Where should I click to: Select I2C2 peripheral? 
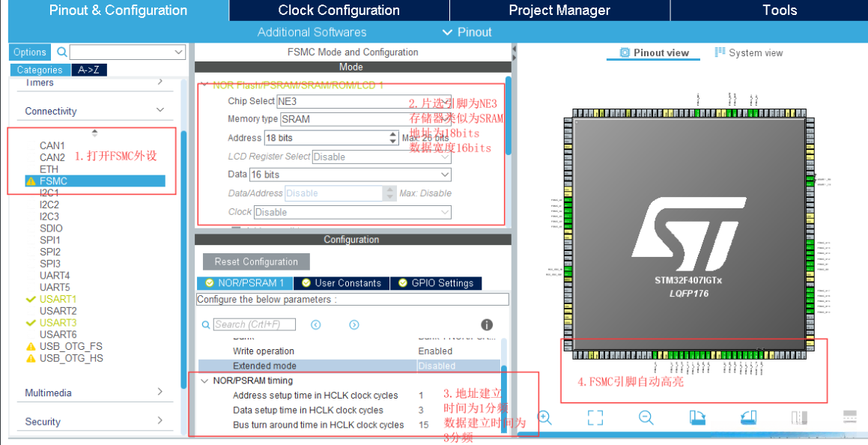click(49, 205)
